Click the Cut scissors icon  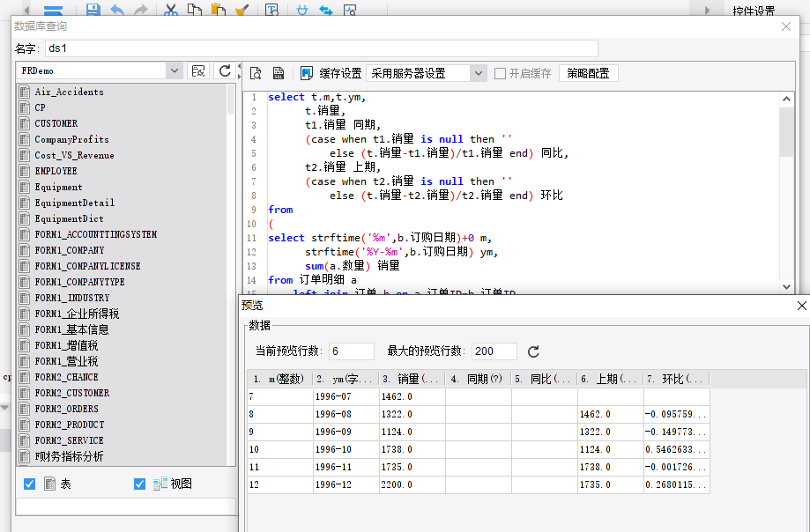coord(171,10)
